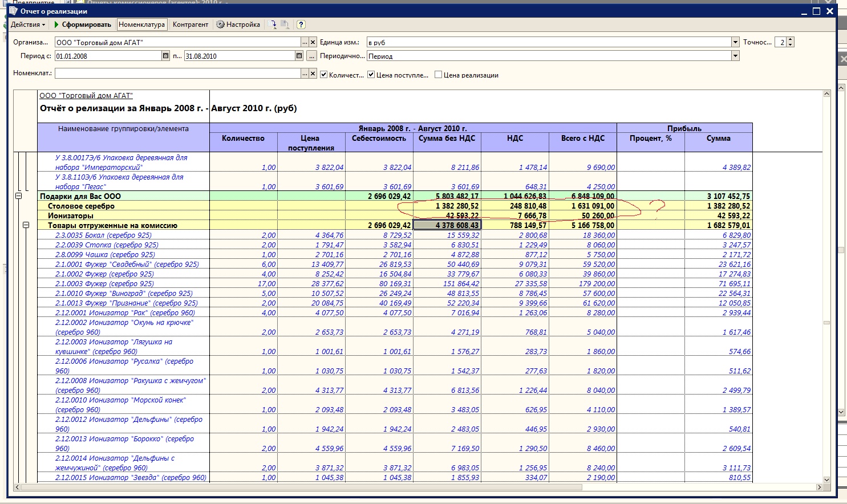Click the help question mark icon

[x=301, y=25]
